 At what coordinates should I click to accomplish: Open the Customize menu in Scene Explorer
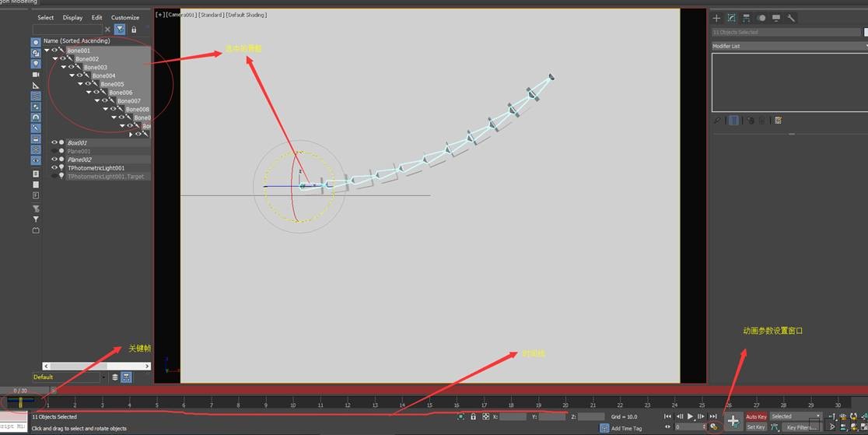124,17
